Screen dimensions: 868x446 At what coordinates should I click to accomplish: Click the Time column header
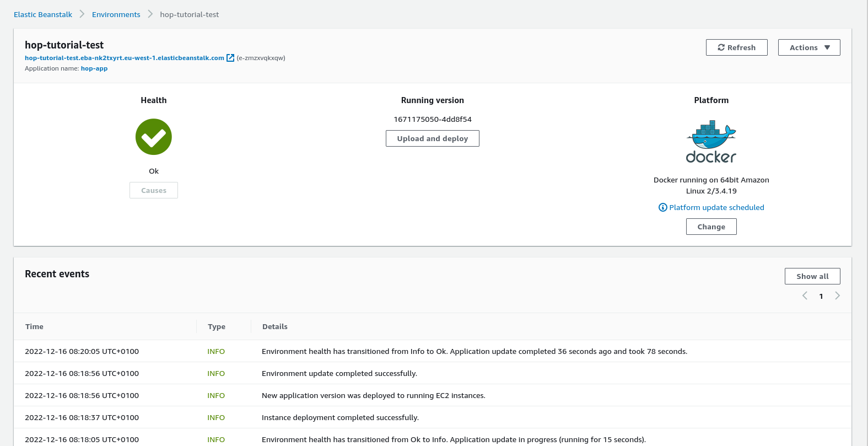pos(34,326)
